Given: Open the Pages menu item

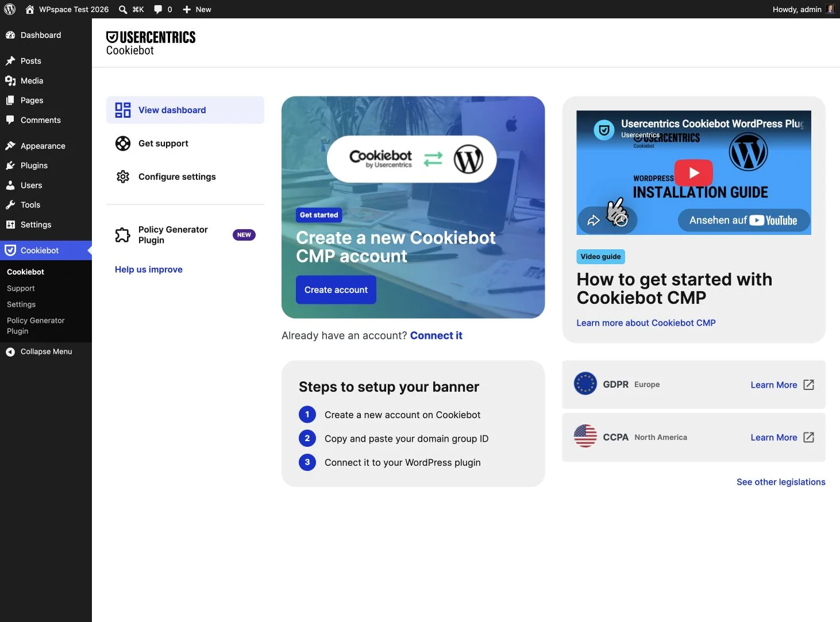Looking at the screenshot, I should [46, 101].
